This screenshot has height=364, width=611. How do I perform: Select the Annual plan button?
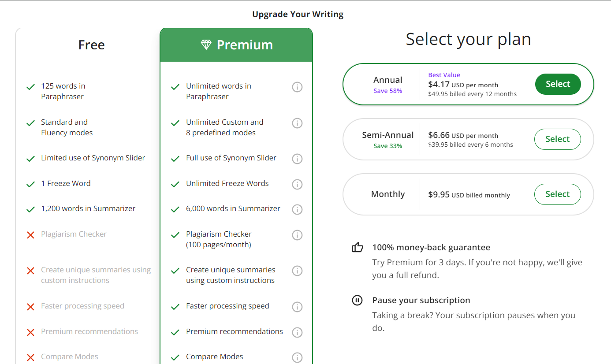point(558,84)
